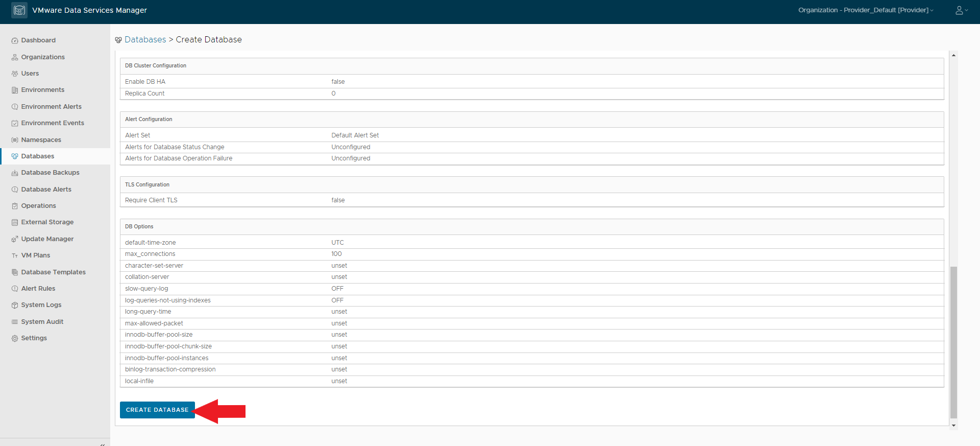Click the 'default-time-zone' option row
Screen dimensions: 980x446
[532, 243]
